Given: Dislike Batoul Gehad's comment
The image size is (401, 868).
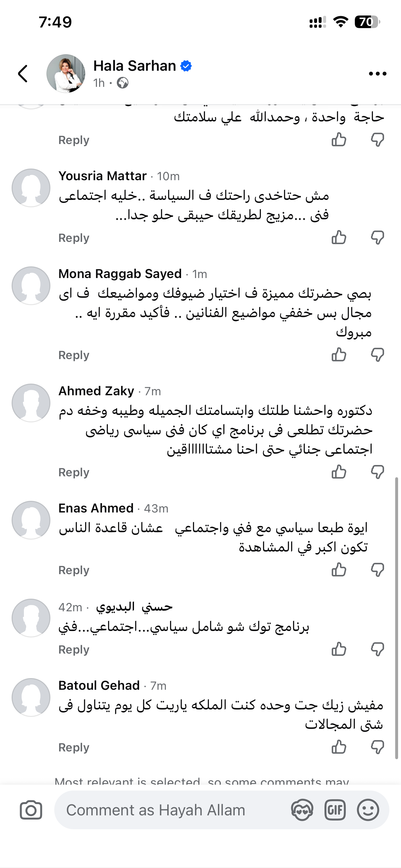Looking at the screenshot, I should click(x=377, y=747).
